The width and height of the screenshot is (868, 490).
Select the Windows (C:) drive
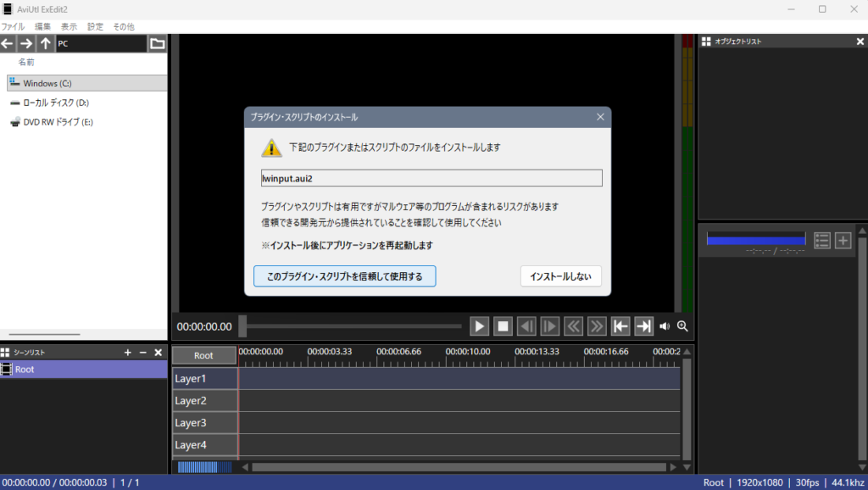pyautogui.click(x=47, y=83)
